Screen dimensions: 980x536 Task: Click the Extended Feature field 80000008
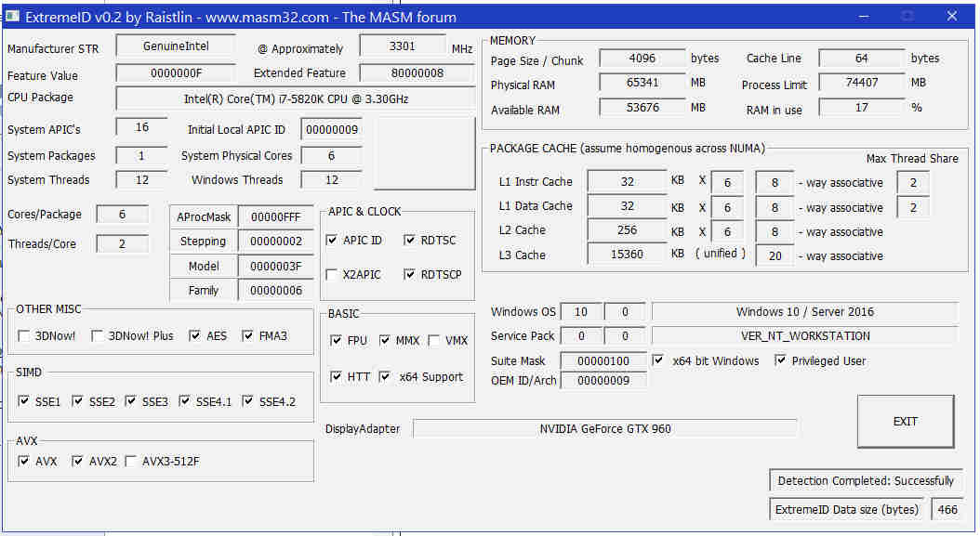click(417, 73)
